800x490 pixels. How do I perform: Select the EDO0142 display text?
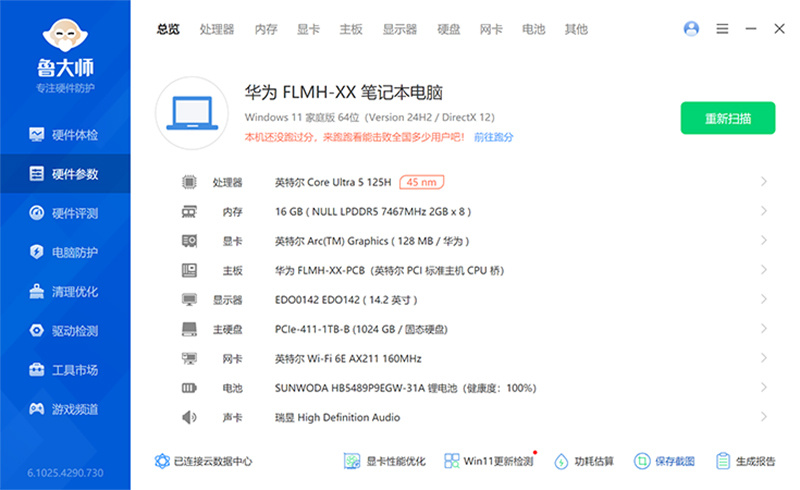346,300
